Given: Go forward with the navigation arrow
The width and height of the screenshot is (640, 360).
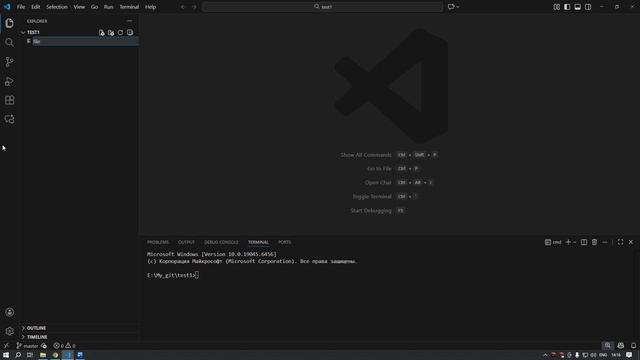Looking at the screenshot, I should 194,7.
